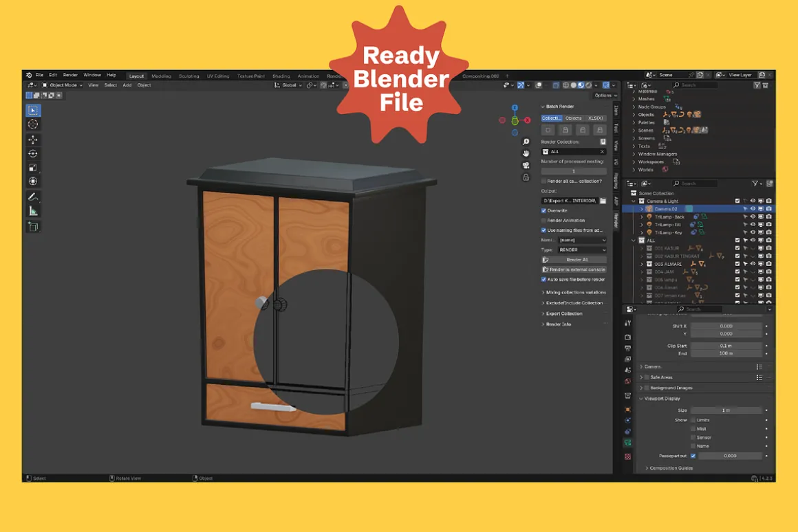Screen dimensions: 798x532
Task: Choose the Move tool
Action: (33, 140)
